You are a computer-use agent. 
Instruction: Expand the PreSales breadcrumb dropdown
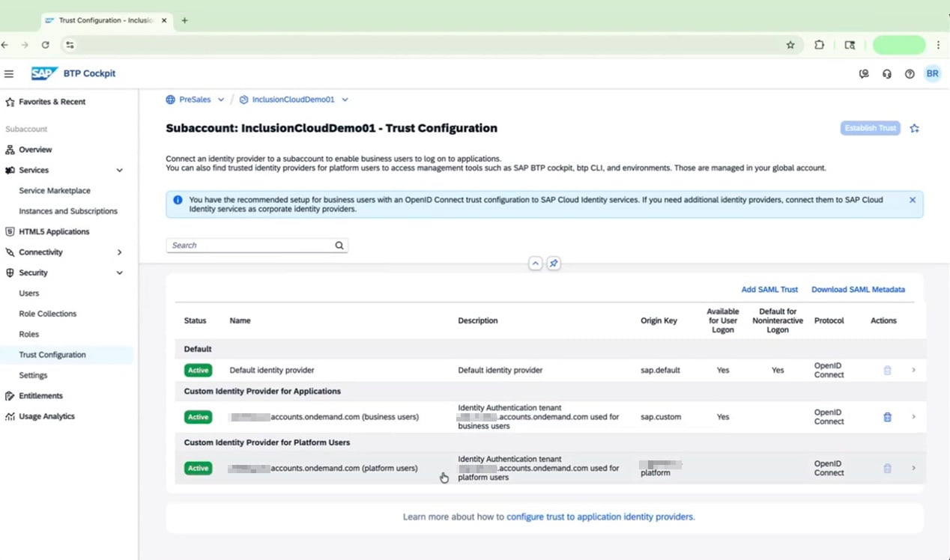pyautogui.click(x=220, y=100)
